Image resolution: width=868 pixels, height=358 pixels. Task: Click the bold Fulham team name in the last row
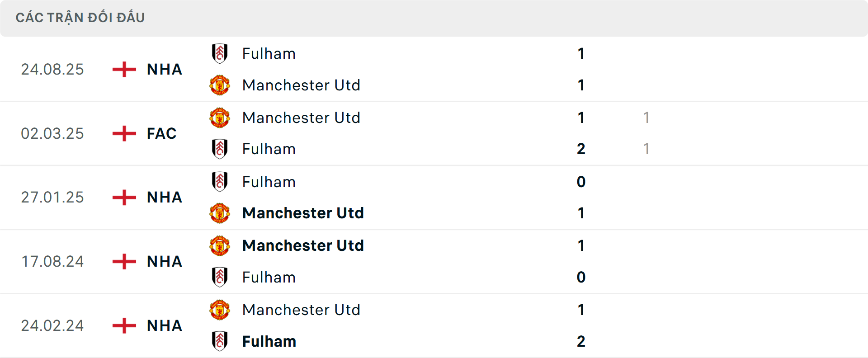coord(269,341)
